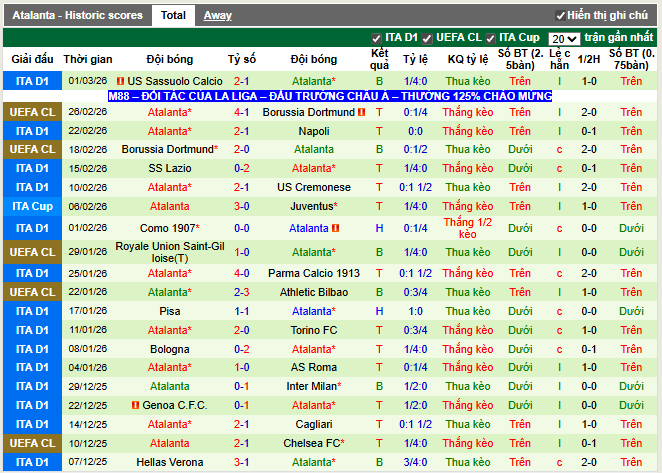
Task: Click Thắng 1/2 kèo result cell
Action: (x=468, y=228)
